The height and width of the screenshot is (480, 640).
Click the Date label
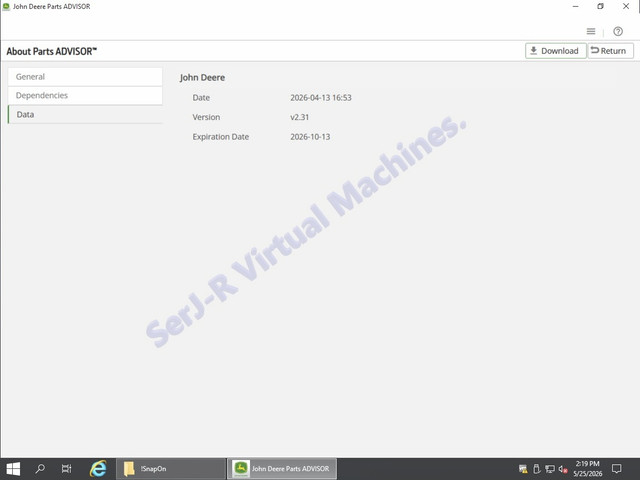(201, 98)
